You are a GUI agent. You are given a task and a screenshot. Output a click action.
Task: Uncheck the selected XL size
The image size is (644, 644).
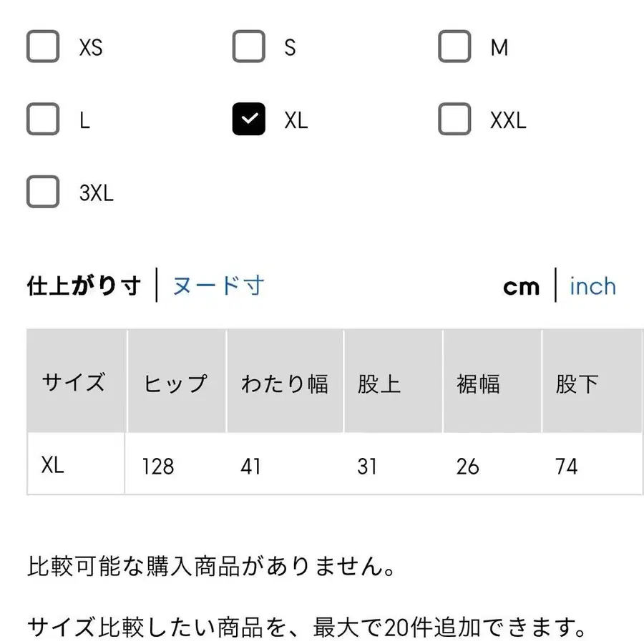(248, 119)
